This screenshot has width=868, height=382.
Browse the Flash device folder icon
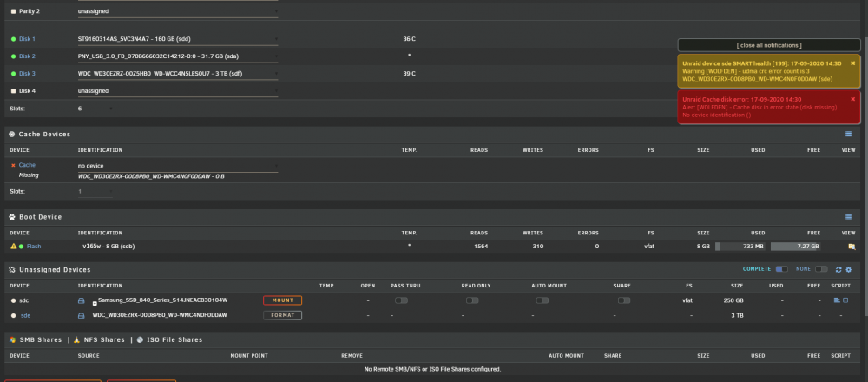(852, 247)
